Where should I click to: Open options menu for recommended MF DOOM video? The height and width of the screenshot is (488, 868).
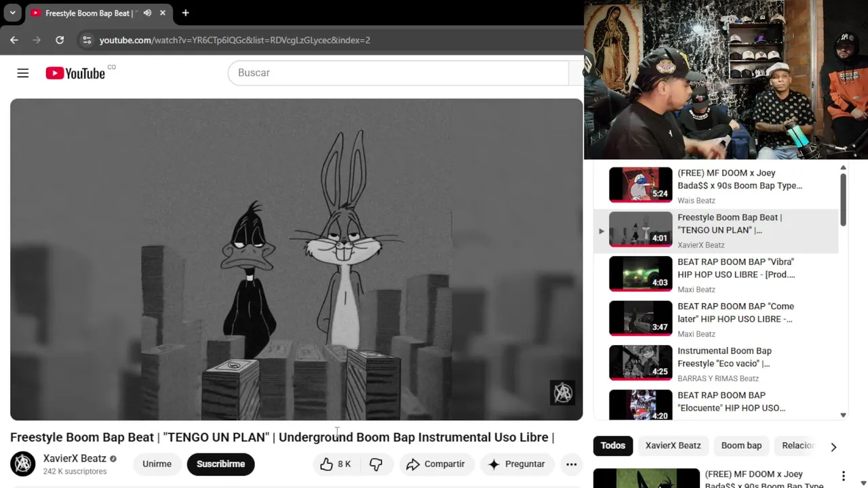[x=844, y=476]
